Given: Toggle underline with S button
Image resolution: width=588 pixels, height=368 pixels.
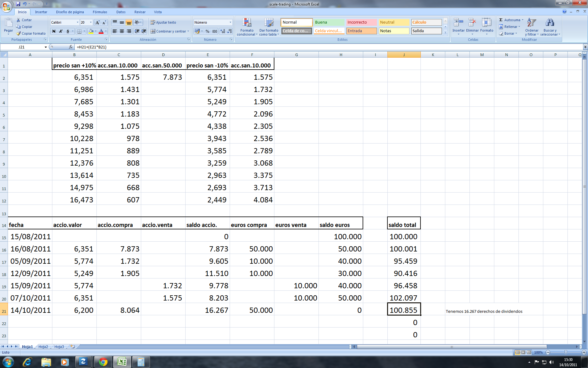Looking at the screenshot, I should tap(68, 31).
